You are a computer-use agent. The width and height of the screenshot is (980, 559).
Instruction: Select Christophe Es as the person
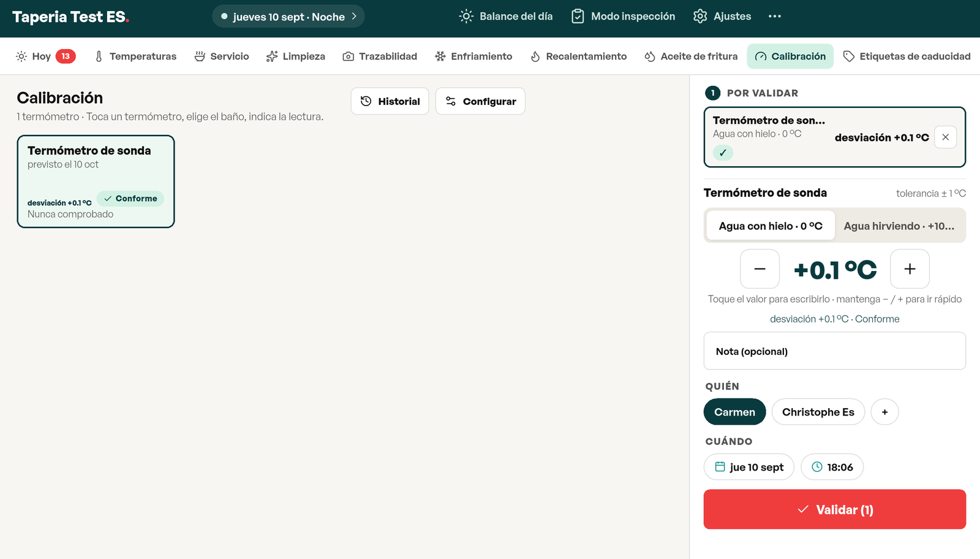click(818, 412)
